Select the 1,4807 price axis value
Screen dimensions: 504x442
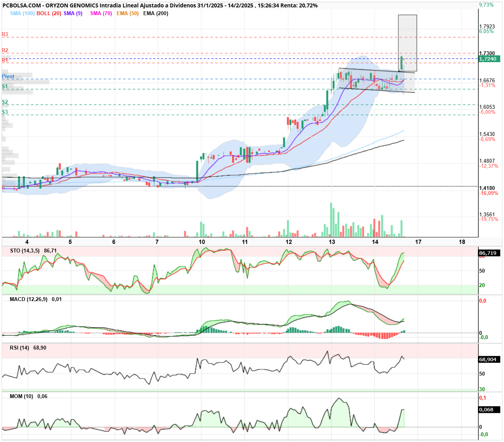tap(487, 161)
